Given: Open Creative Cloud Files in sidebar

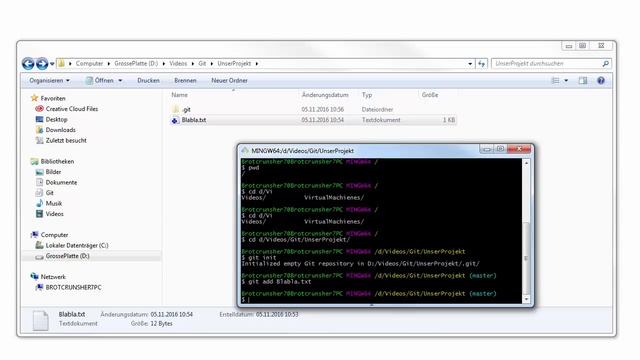Looking at the screenshot, I should (72, 109).
